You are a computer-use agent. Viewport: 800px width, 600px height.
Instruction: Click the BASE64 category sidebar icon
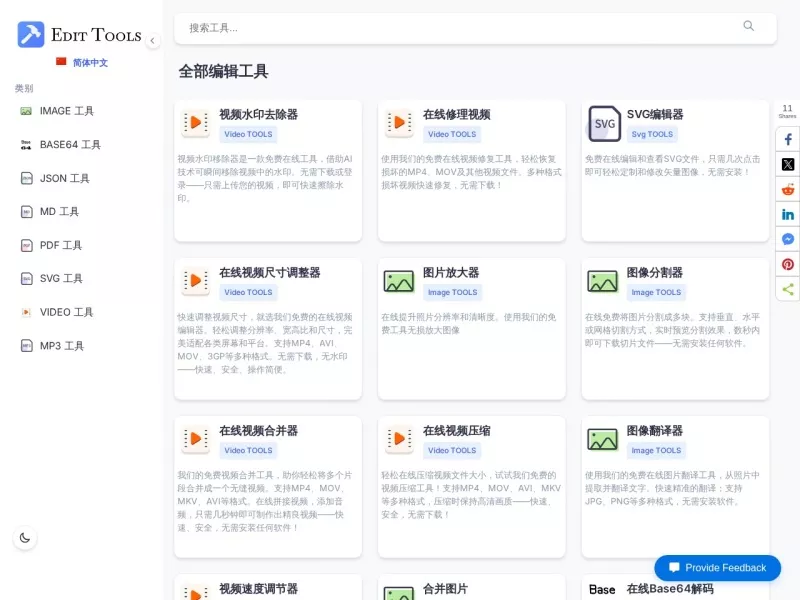click(26, 145)
